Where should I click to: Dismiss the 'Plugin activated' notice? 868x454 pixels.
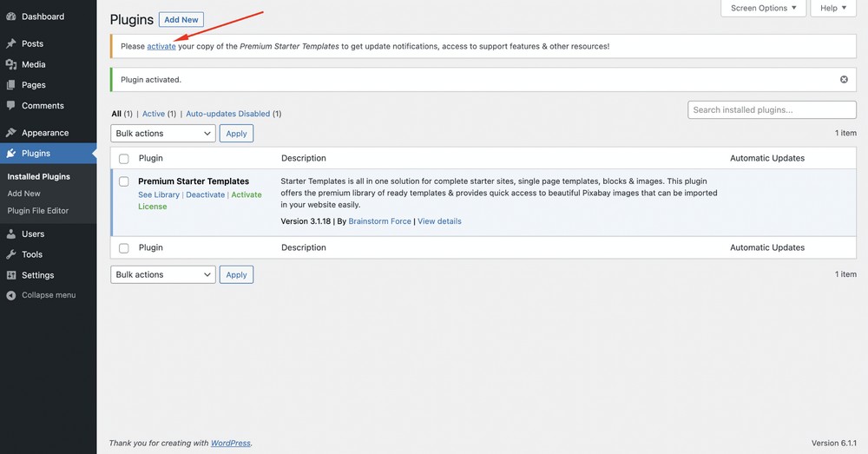pyautogui.click(x=844, y=79)
